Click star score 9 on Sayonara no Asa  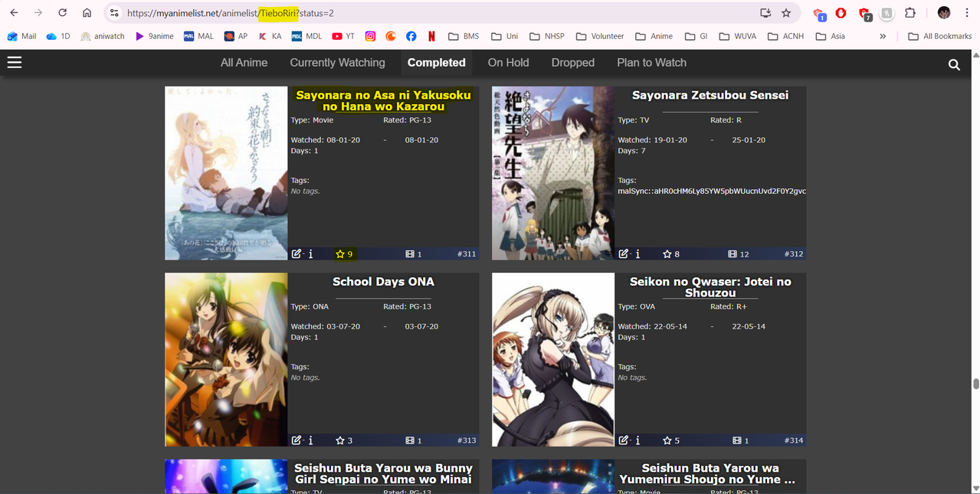[x=345, y=254]
